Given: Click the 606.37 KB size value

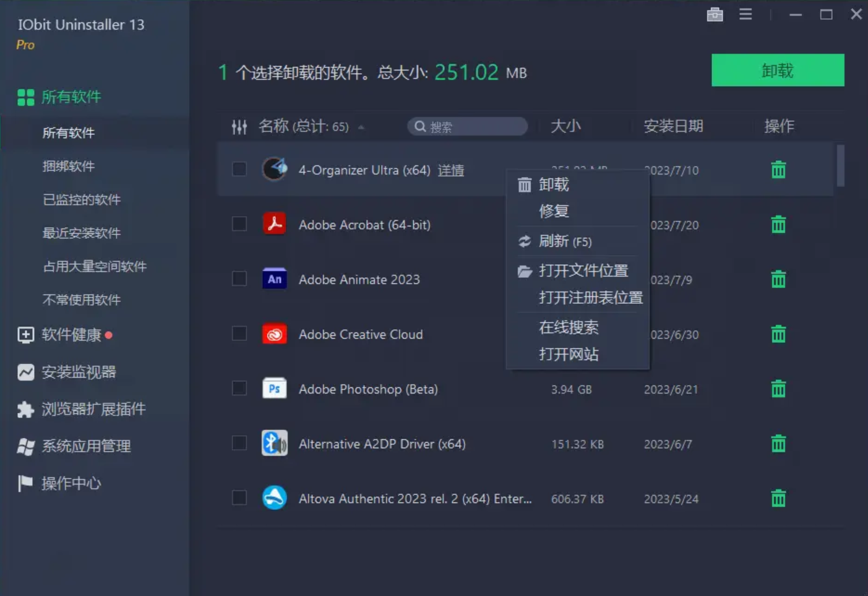Looking at the screenshot, I should point(577,499).
